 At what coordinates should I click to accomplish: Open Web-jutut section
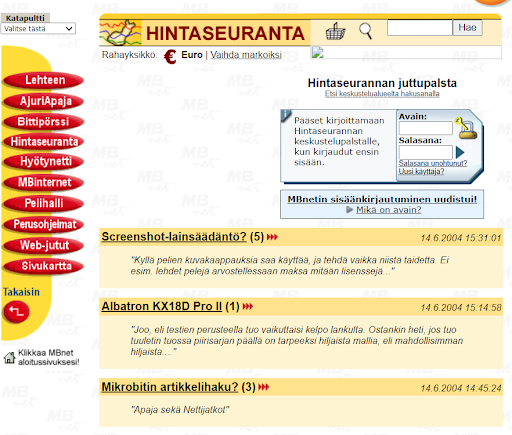(43, 245)
